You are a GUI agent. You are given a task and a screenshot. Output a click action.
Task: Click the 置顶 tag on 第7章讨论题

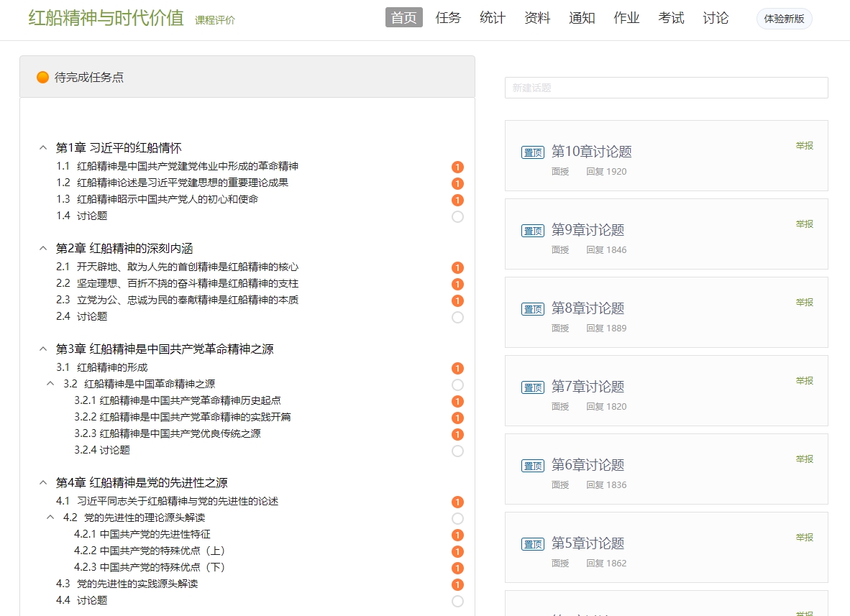tap(533, 387)
